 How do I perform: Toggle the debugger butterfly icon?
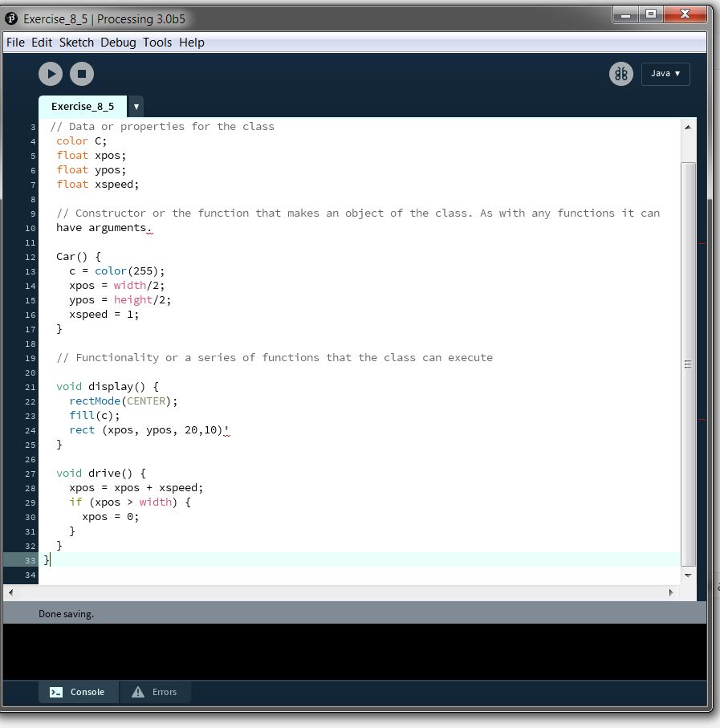click(620, 74)
